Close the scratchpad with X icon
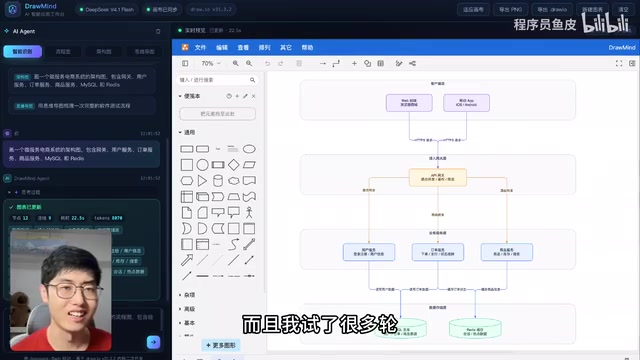 pyautogui.click(x=253, y=96)
